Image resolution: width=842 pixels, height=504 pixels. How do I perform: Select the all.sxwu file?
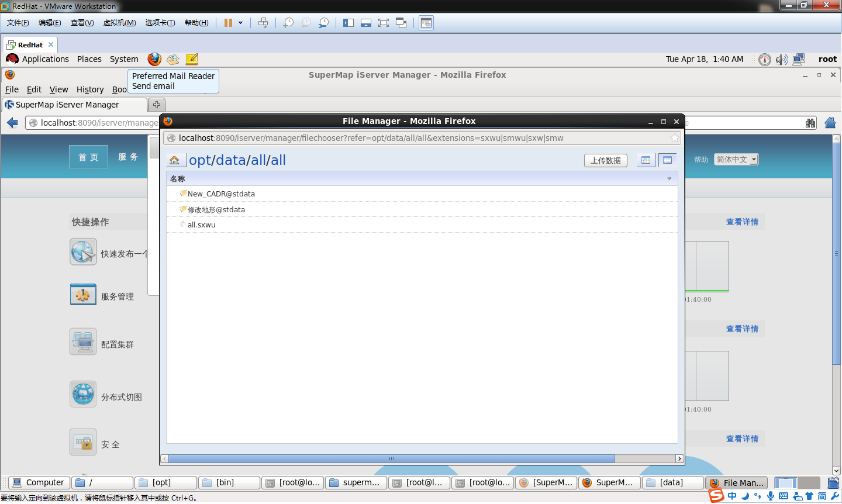tap(202, 225)
